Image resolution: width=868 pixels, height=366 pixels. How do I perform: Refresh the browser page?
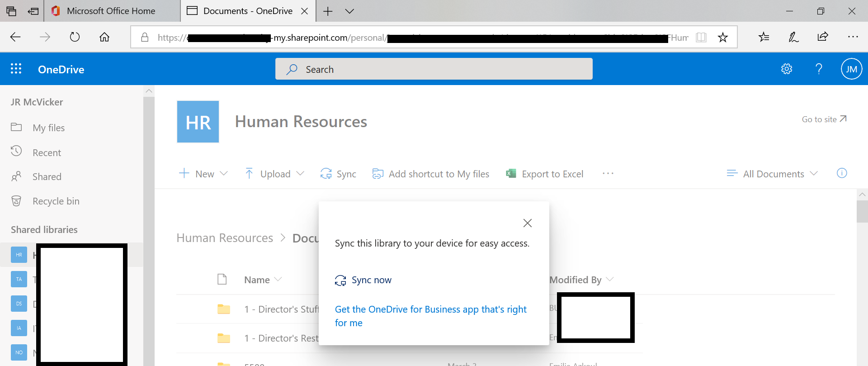click(x=75, y=37)
